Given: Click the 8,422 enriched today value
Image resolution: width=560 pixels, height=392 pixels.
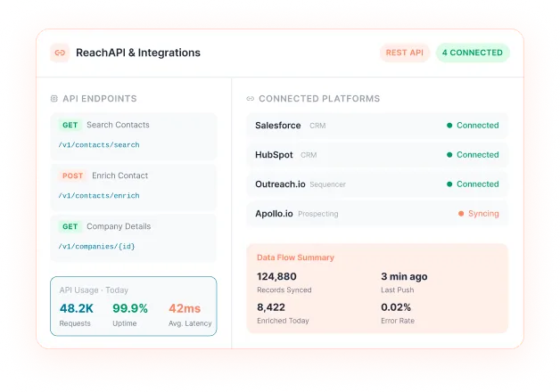Looking at the screenshot, I should pos(271,307).
